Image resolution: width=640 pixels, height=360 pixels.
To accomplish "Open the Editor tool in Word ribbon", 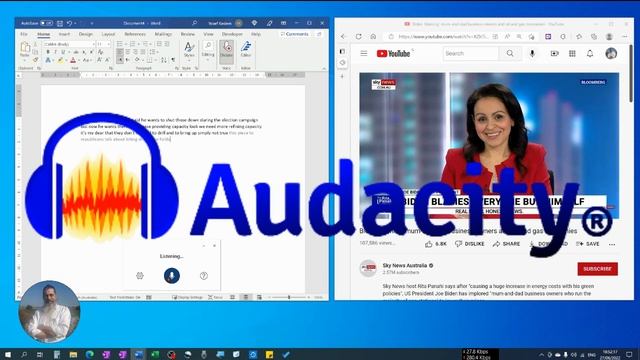I will [x=246, y=50].
